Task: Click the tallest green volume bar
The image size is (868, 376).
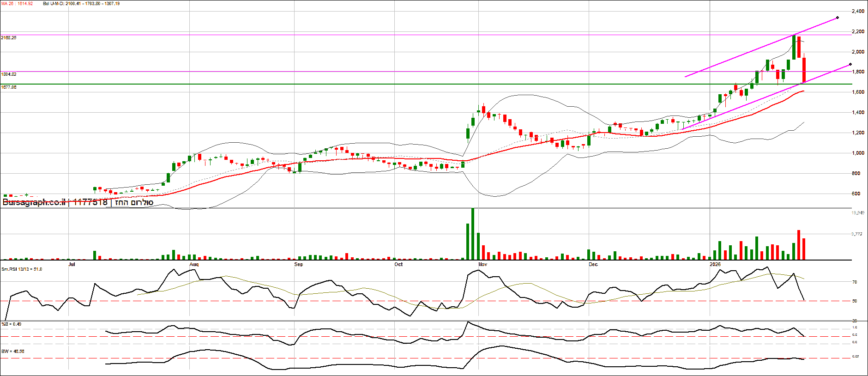Action: coord(472,234)
